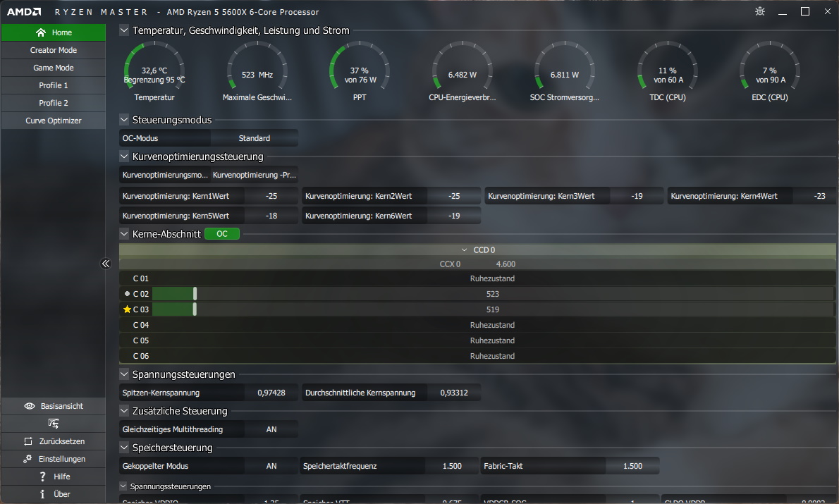Click the Zurücksetzen button
The height and width of the screenshot is (504, 839).
point(54,441)
